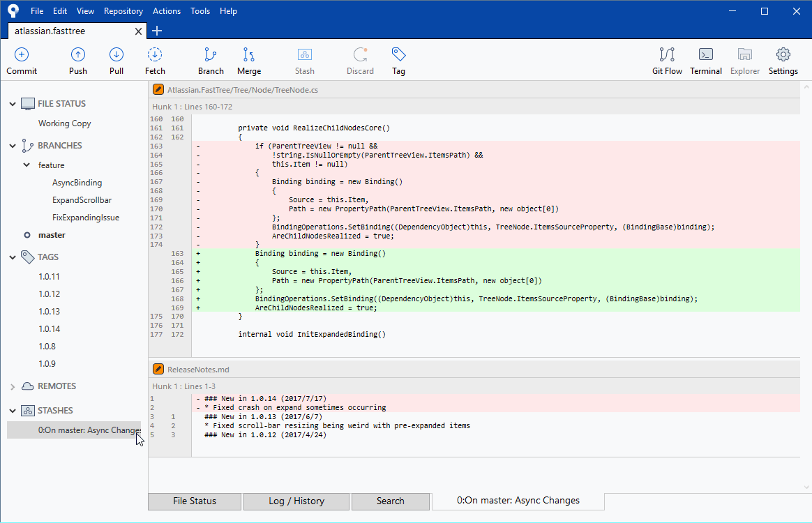
Task: Expand the REMOTES section
Action: (13, 386)
